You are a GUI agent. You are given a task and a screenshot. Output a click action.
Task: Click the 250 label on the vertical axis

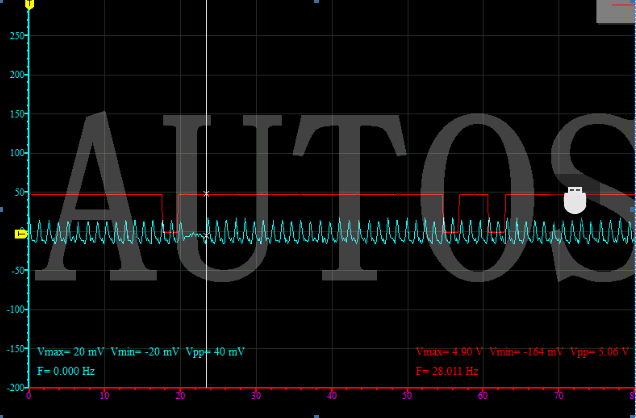(x=17, y=36)
